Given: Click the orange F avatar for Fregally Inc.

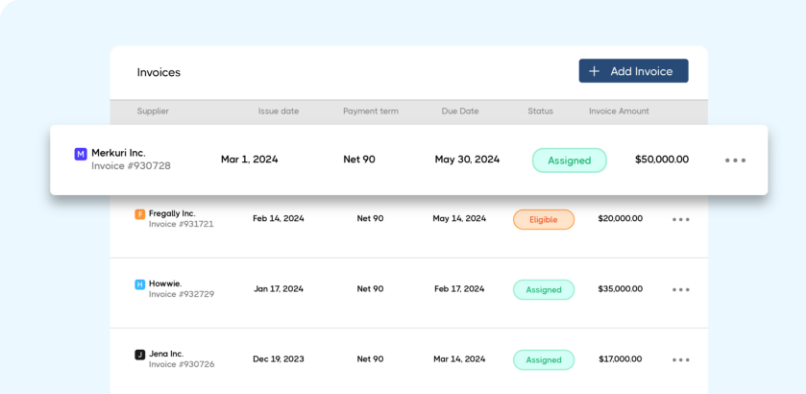Looking at the screenshot, I should coord(140,214).
